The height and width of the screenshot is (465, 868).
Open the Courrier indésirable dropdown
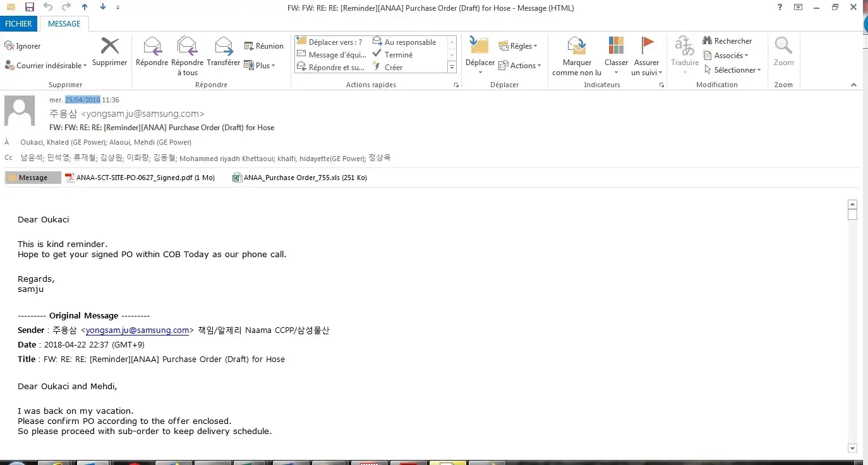coord(45,66)
